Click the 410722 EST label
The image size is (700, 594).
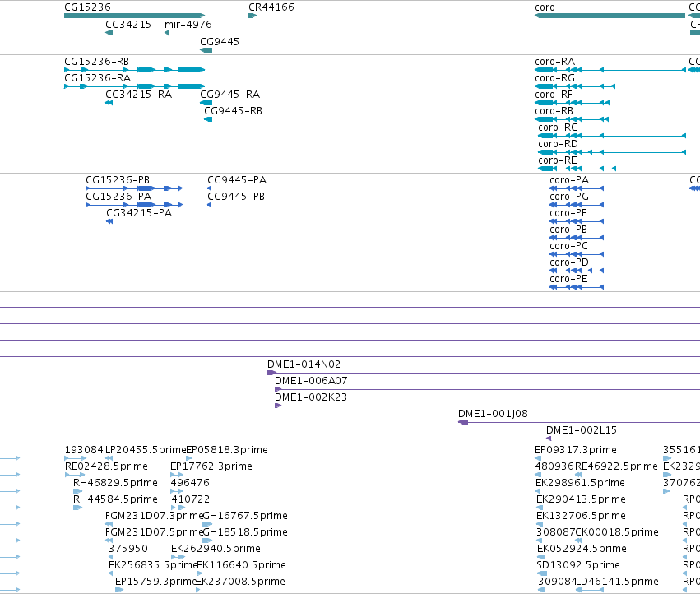(x=190, y=499)
